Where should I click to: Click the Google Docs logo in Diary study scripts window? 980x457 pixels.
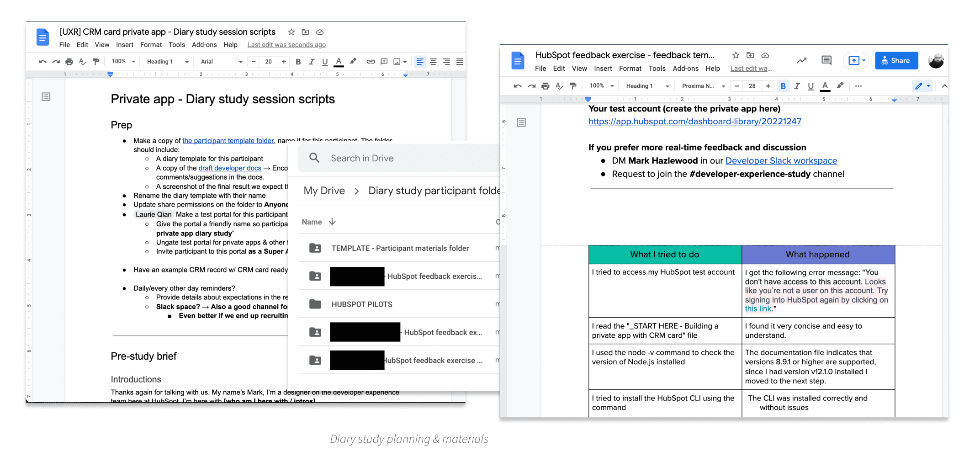click(x=42, y=37)
